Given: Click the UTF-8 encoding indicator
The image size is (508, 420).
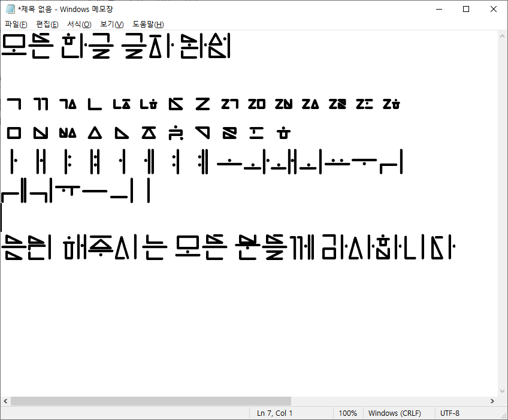Looking at the screenshot, I should (x=450, y=413).
